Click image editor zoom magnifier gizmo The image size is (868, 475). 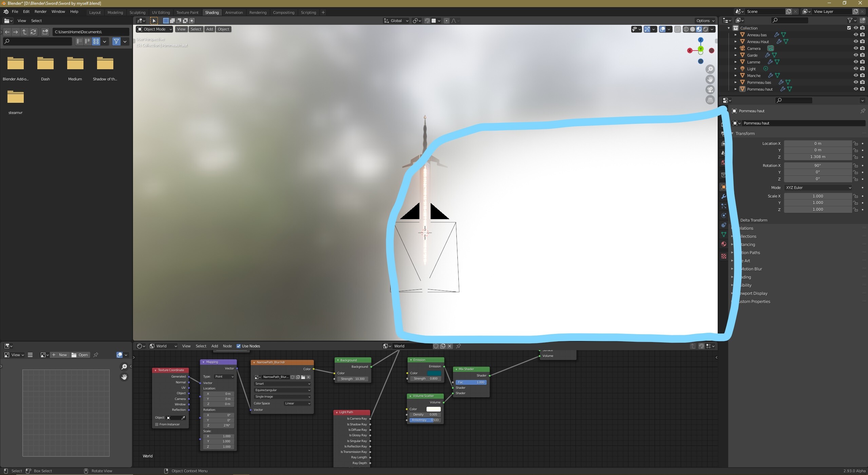coord(124,367)
